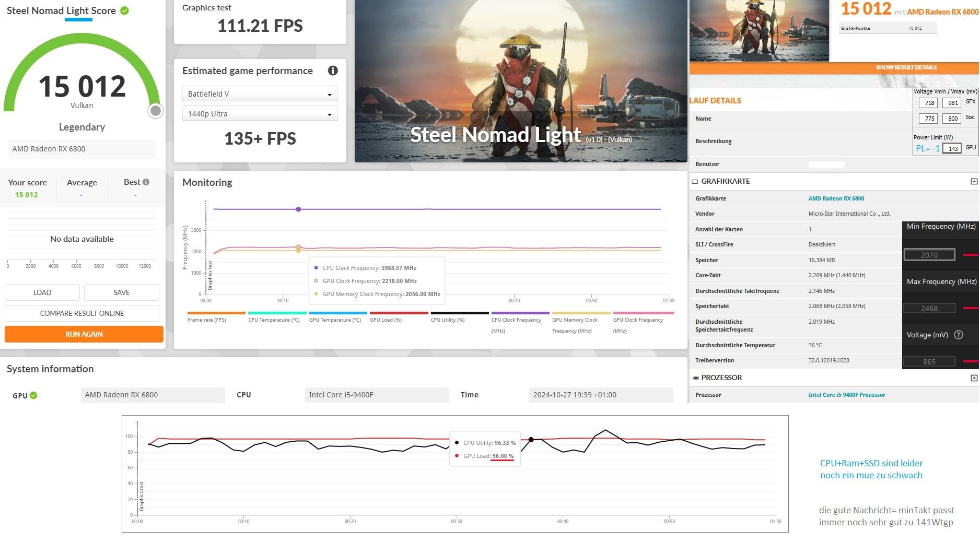This screenshot has width=980, height=542.
Task: Click the SLI / CrossFire value Deaktiviert
Action: click(823, 244)
